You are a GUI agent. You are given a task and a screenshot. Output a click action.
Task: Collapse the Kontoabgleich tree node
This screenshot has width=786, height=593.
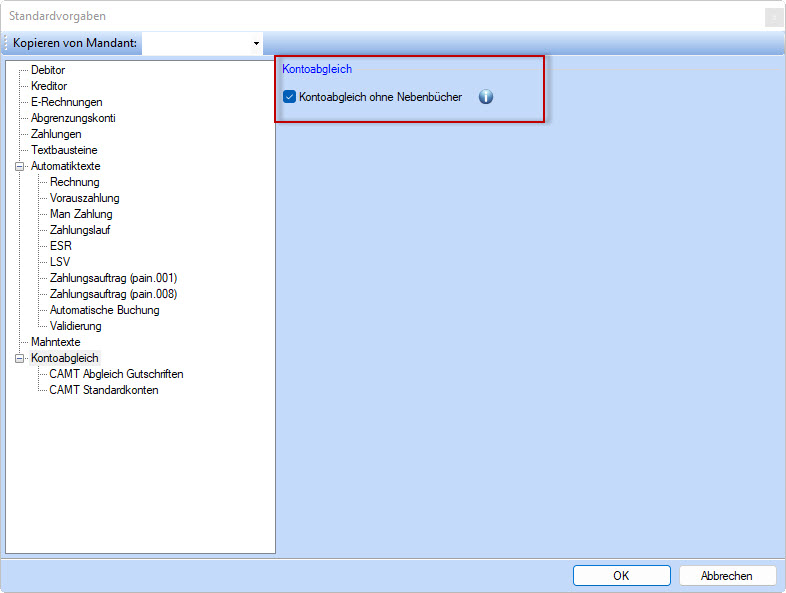(19, 358)
